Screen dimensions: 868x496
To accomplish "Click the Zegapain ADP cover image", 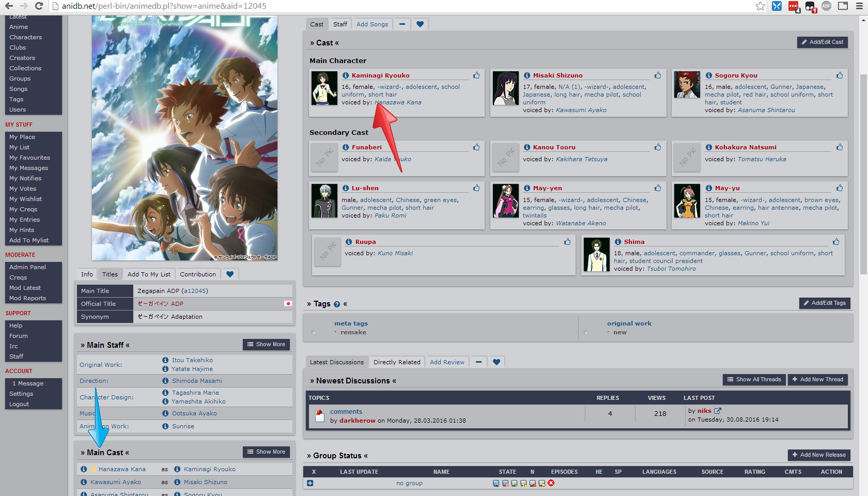I will [x=184, y=138].
